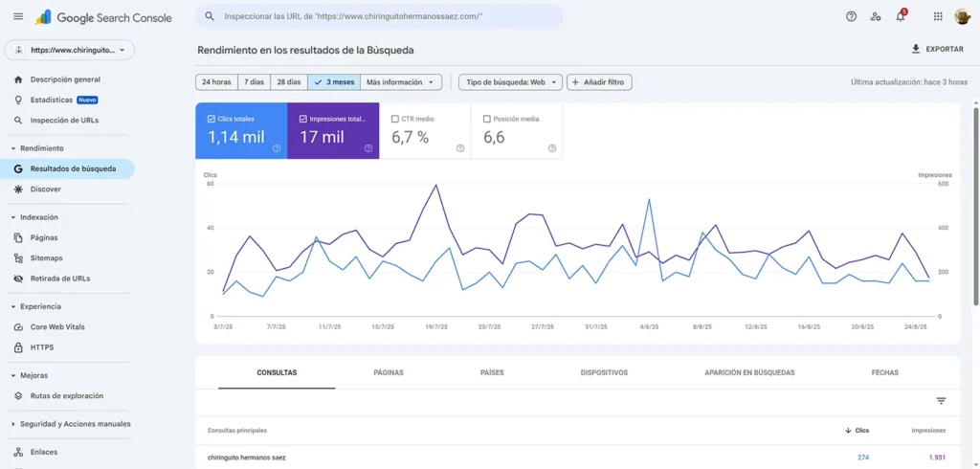
Task: Open the Google apps grid
Action: 937,16
